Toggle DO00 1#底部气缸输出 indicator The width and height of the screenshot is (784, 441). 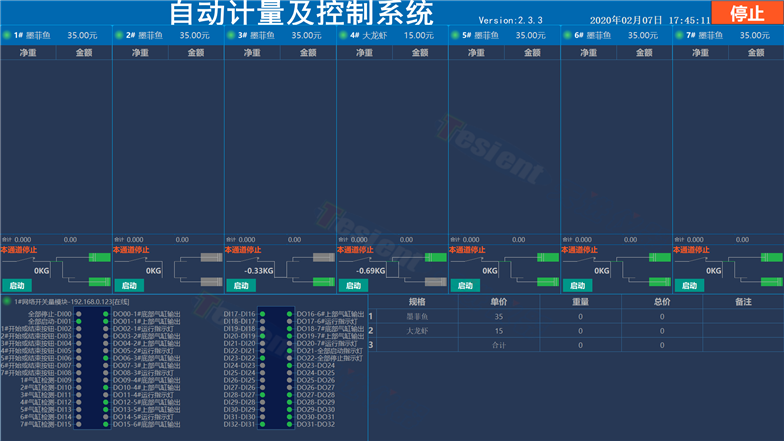(x=106, y=314)
